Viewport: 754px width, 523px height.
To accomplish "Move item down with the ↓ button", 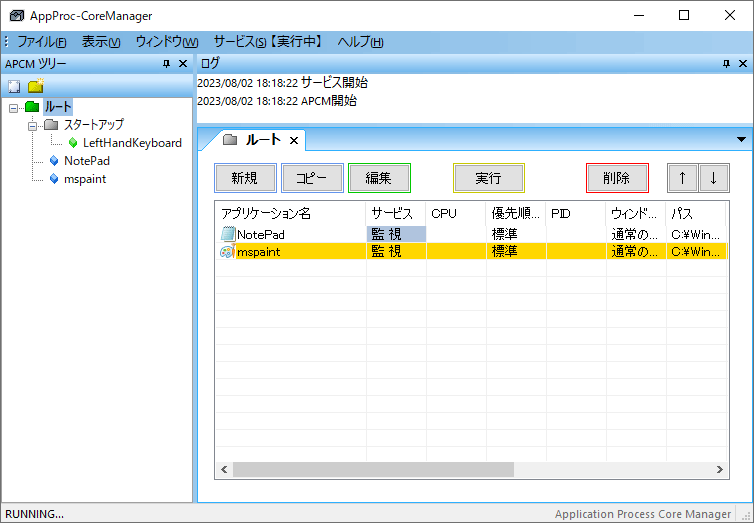I will (x=714, y=178).
